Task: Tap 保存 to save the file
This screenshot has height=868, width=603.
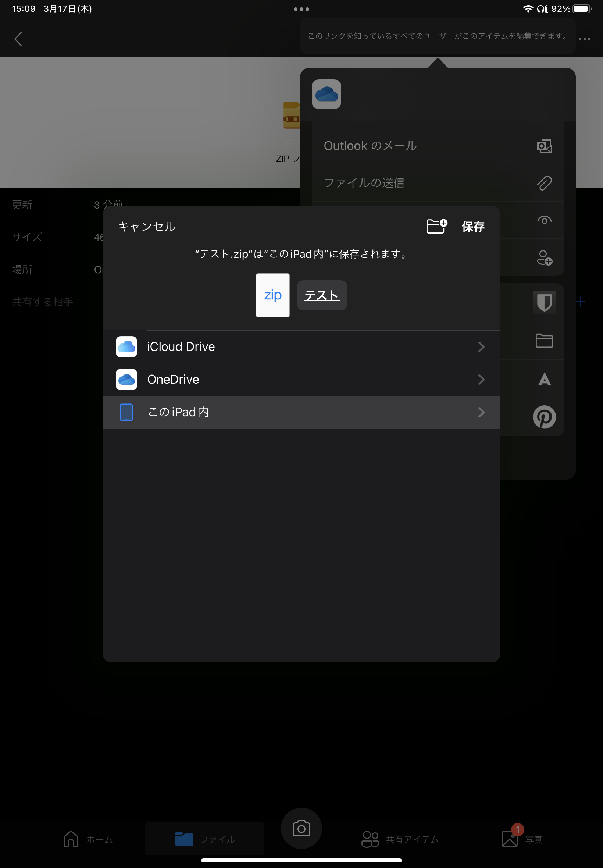Action: (x=473, y=227)
